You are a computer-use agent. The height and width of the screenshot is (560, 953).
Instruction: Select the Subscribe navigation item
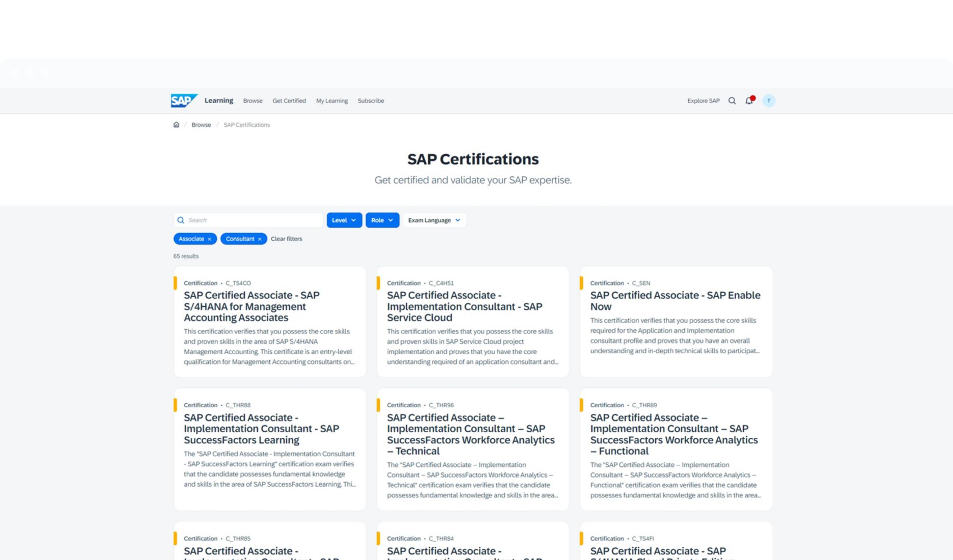pyautogui.click(x=371, y=101)
